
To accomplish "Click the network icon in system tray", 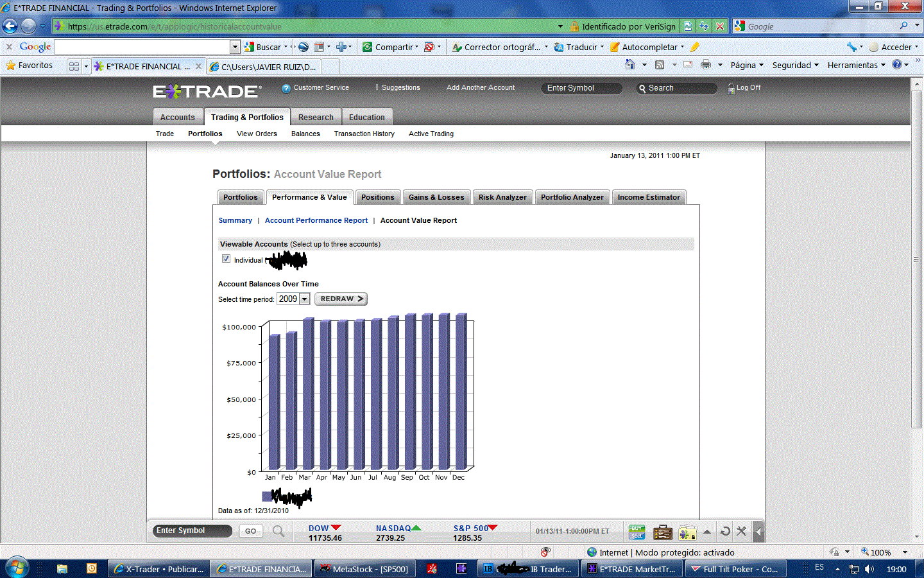I will point(854,569).
